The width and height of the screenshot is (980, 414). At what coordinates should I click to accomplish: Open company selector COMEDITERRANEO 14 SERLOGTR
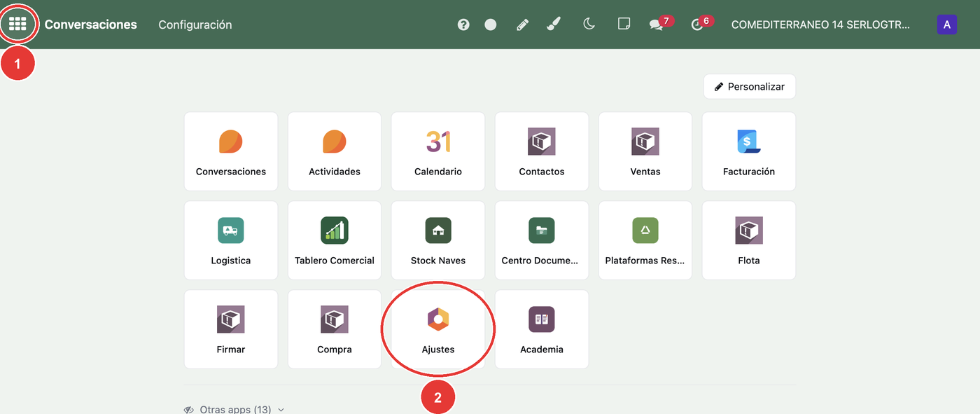[820, 25]
